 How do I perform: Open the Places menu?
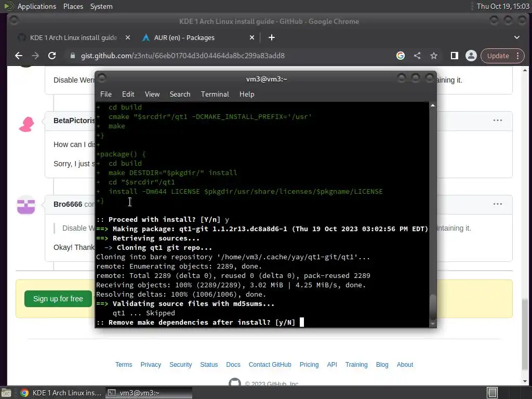(x=73, y=6)
